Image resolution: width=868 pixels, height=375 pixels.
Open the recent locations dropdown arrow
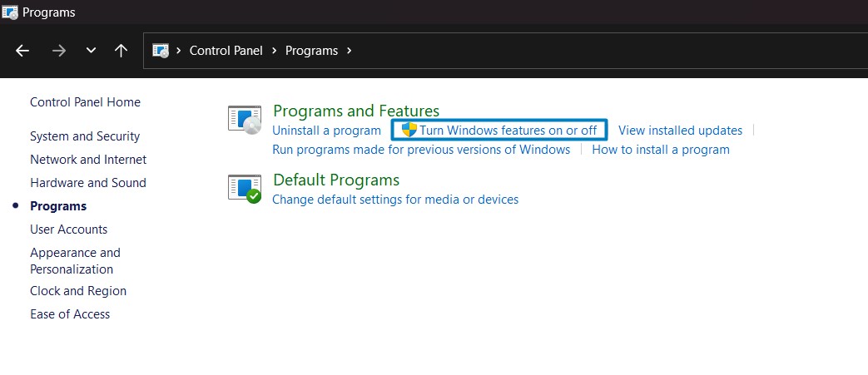click(92, 51)
